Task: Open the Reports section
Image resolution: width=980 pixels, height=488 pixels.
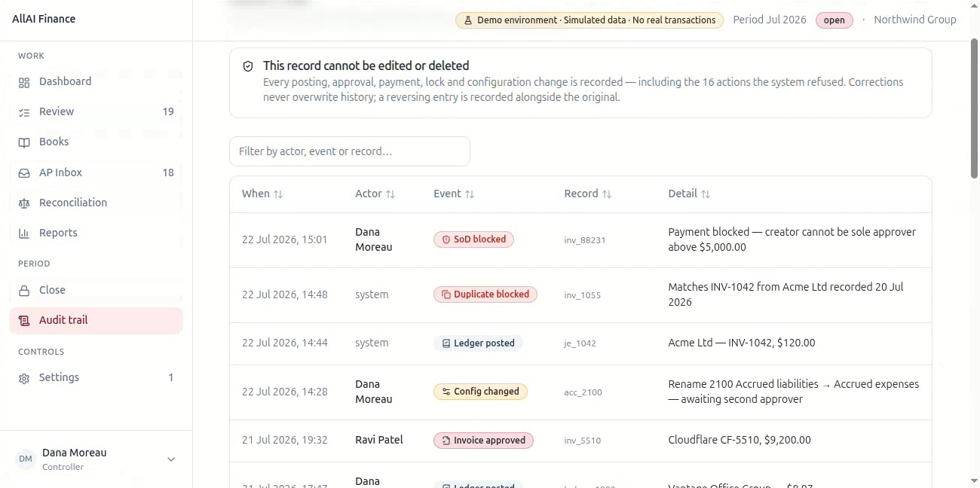Action: pos(96,233)
